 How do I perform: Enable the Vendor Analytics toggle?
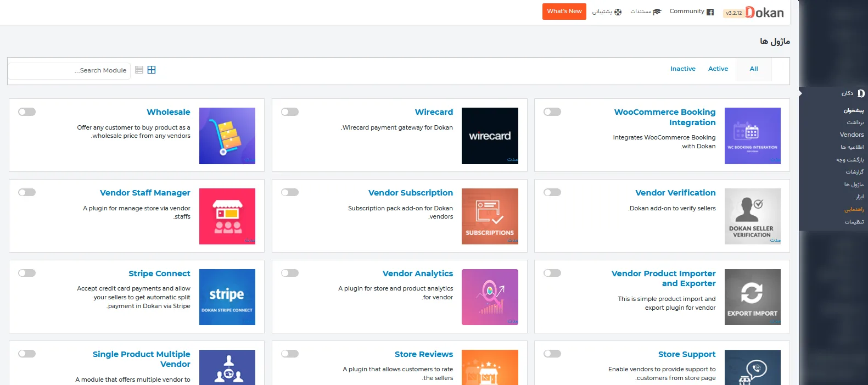click(290, 273)
